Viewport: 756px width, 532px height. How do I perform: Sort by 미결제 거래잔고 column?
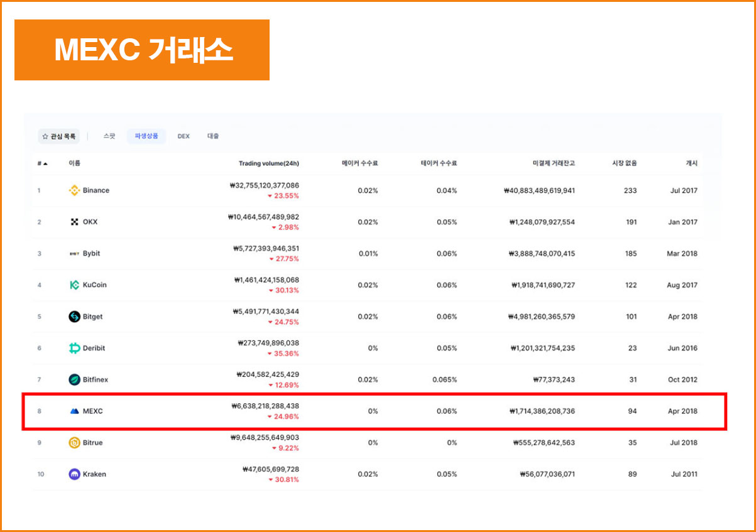click(x=554, y=163)
